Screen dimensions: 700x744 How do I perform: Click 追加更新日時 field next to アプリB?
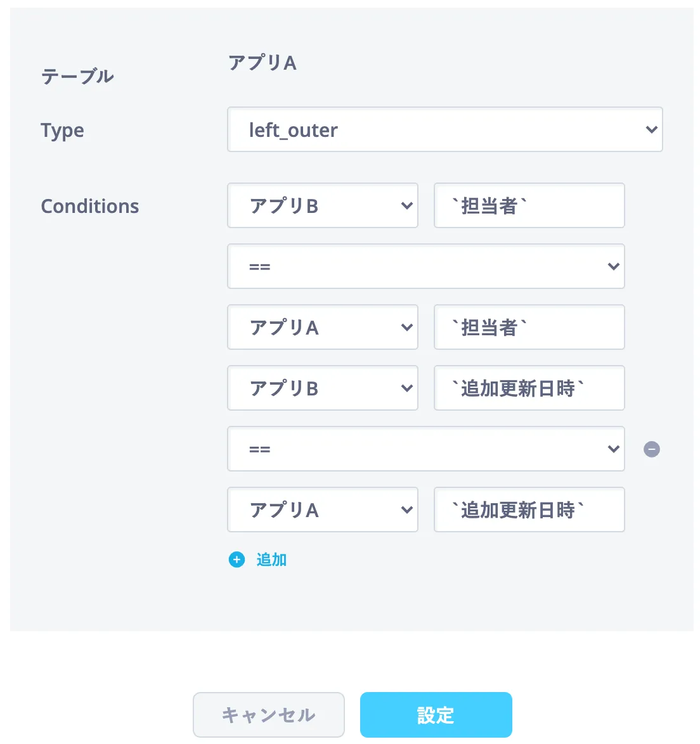click(x=529, y=388)
